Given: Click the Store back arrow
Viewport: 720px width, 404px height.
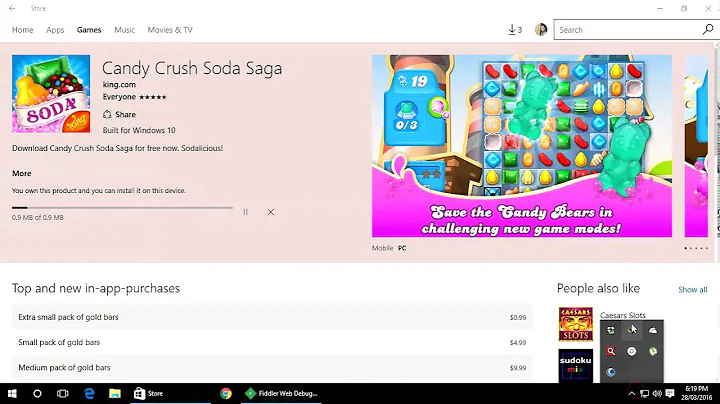Looking at the screenshot, I should [12, 8].
